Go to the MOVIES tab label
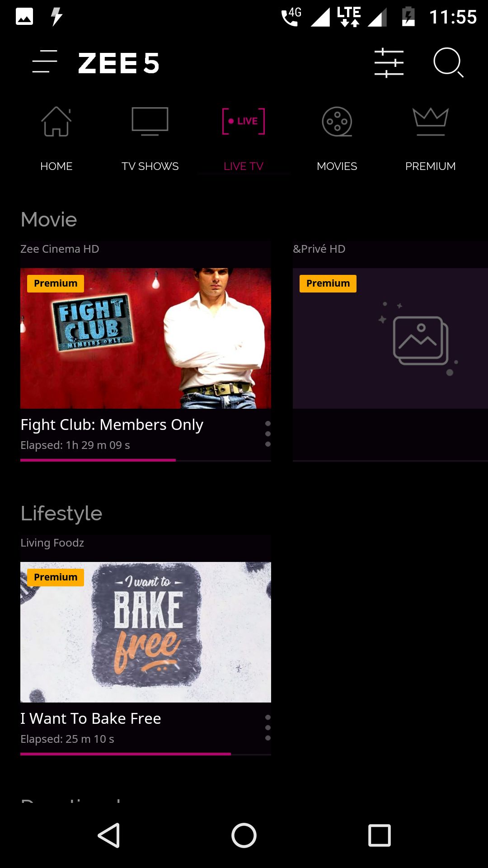The height and width of the screenshot is (868, 488). tap(337, 166)
